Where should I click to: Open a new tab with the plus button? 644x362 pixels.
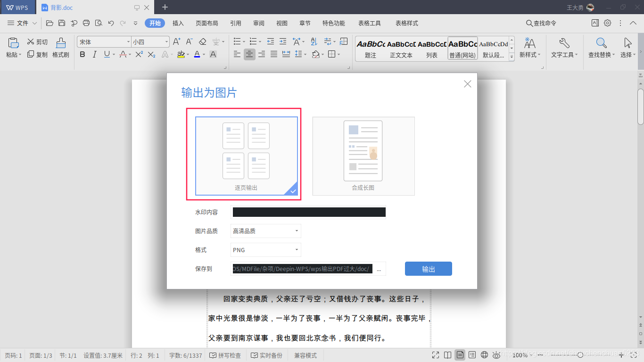(165, 7)
